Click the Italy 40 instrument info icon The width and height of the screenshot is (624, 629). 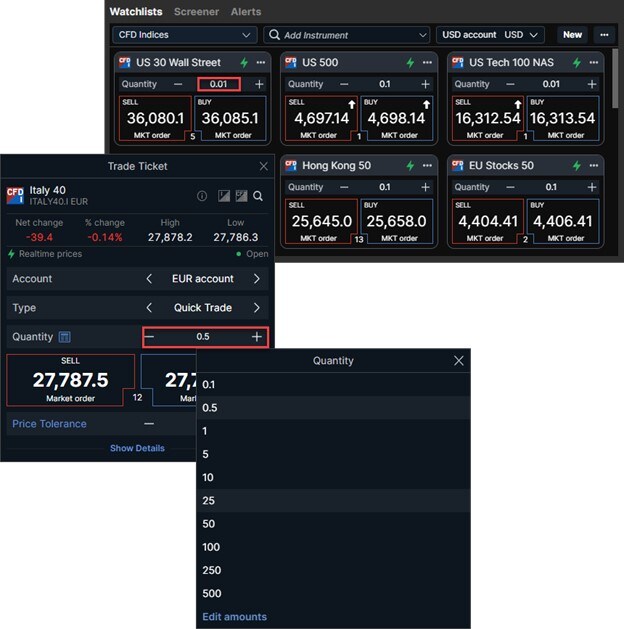[202, 196]
